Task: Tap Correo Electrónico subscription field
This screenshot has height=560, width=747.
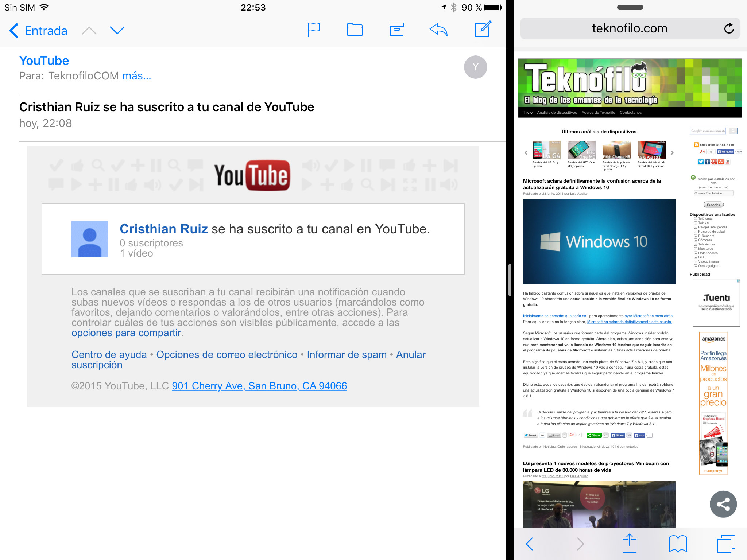Action: tap(713, 193)
